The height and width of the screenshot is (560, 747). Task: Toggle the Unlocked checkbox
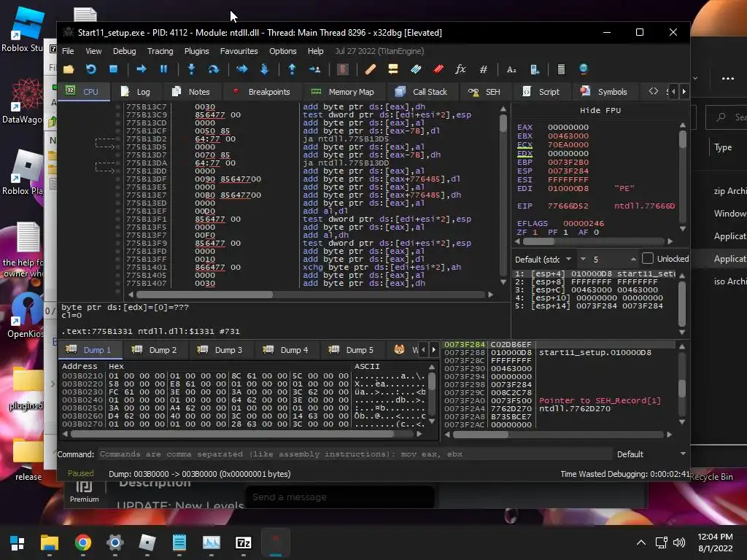pos(648,259)
